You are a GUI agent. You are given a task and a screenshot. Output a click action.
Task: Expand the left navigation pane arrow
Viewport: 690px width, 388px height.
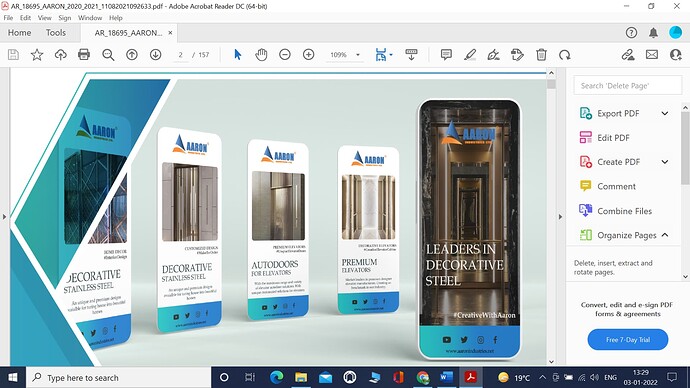point(4,217)
